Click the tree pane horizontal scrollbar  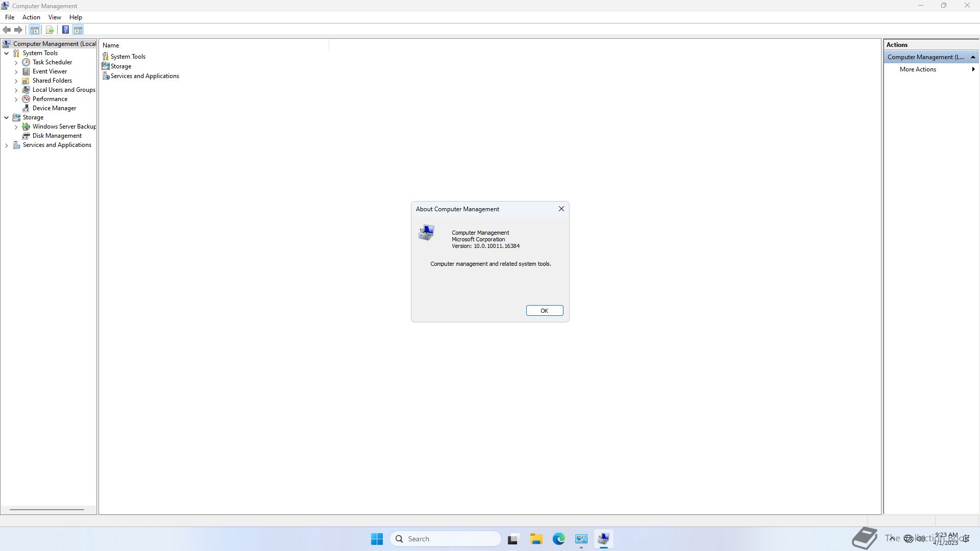(47, 509)
